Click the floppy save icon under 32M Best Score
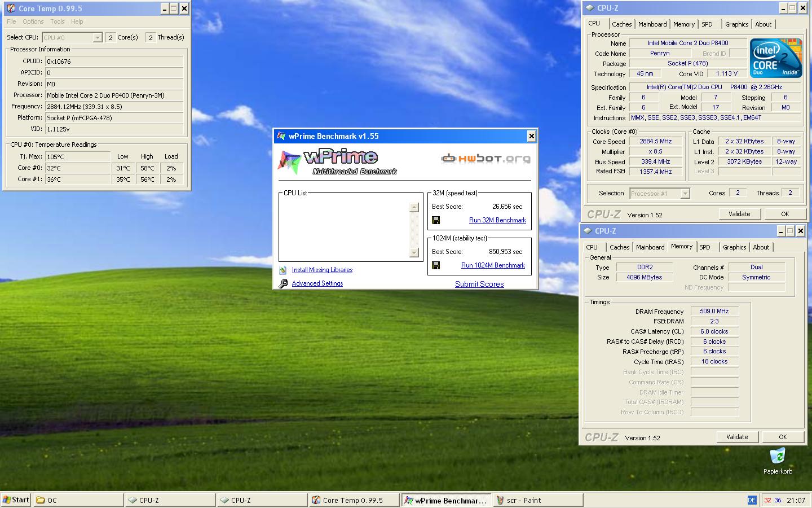 click(x=436, y=220)
